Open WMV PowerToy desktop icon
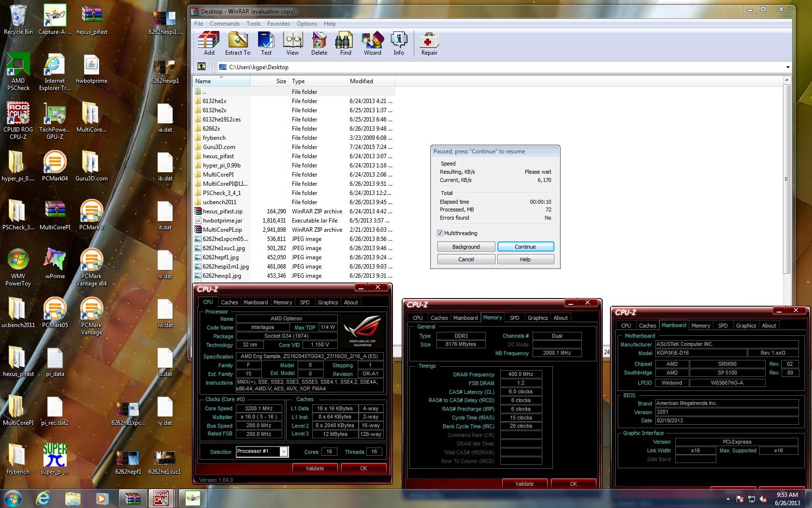Screen dimensions: 812x508 point(18,268)
